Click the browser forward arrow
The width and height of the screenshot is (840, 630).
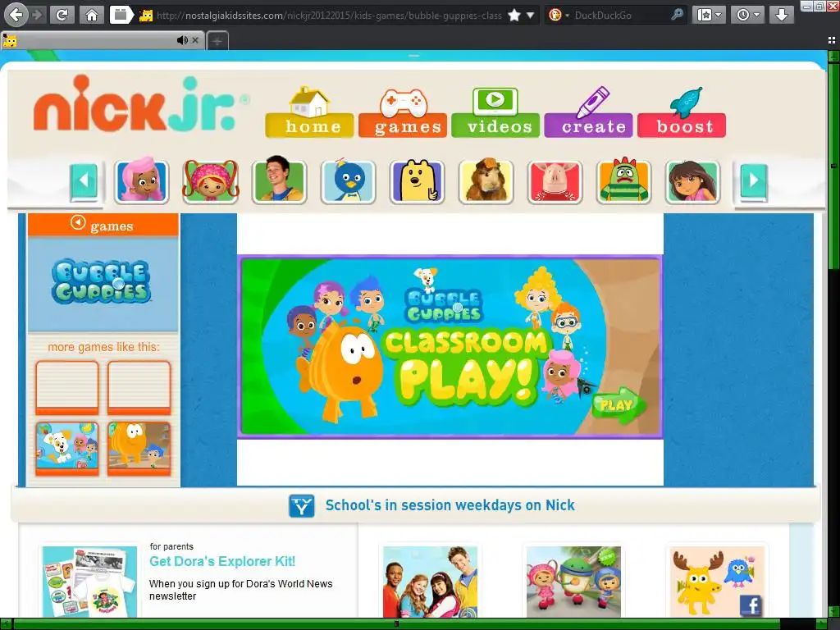[x=37, y=15]
